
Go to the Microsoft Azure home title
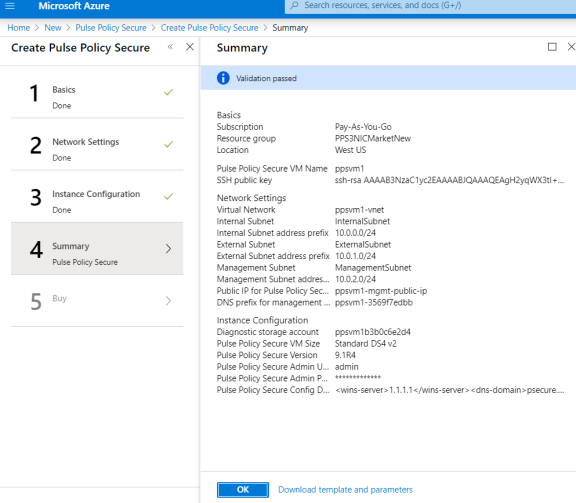tap(74, 6)
